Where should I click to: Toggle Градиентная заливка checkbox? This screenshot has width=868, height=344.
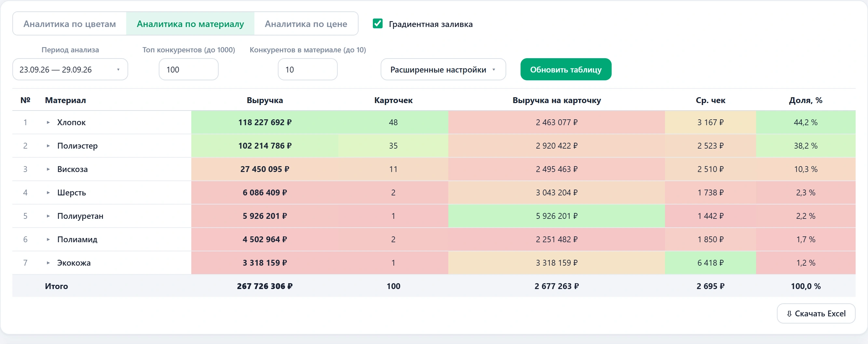(378, 23)
